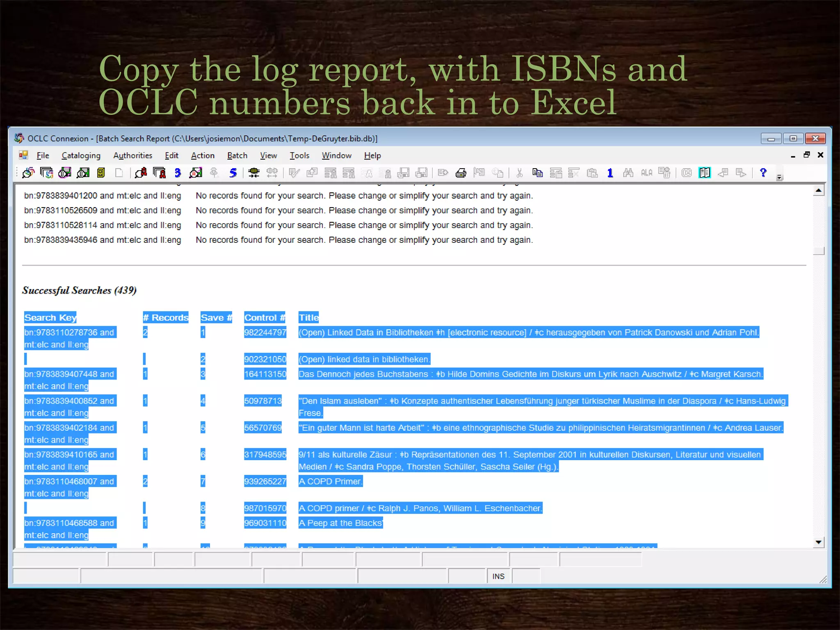
Task: Open the Cataloging menu
Action: pyautogui.click(x=81, y=155)
